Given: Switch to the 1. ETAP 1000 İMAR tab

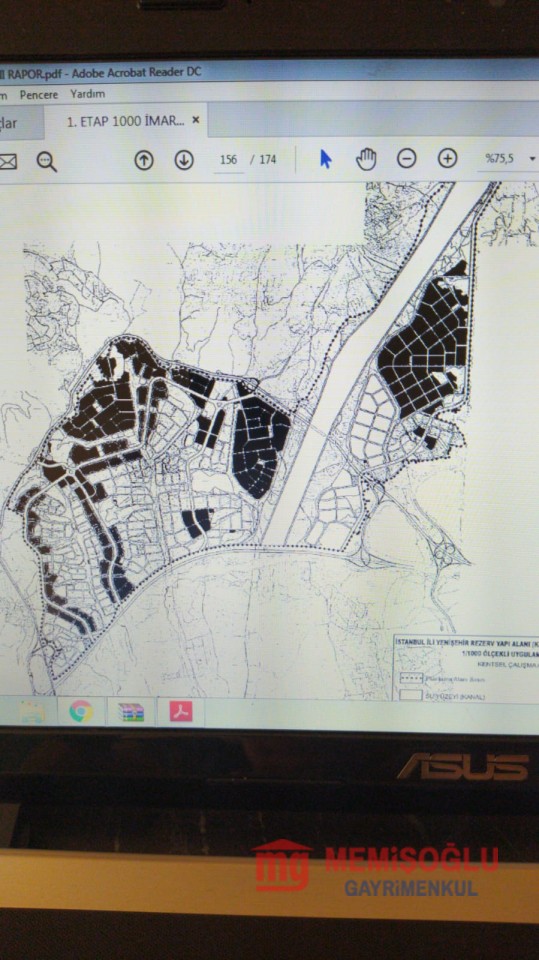Looking at the screenshot, I should tap(125, 121).
